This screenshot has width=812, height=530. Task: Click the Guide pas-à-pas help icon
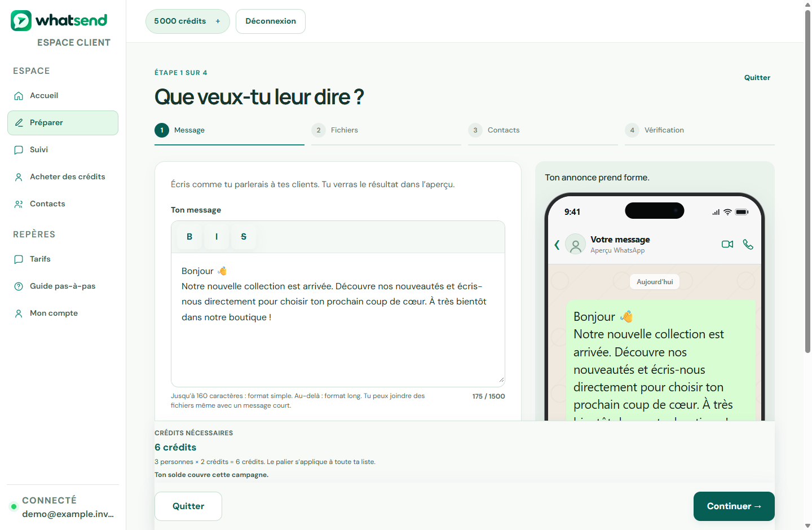coord(19,286)
